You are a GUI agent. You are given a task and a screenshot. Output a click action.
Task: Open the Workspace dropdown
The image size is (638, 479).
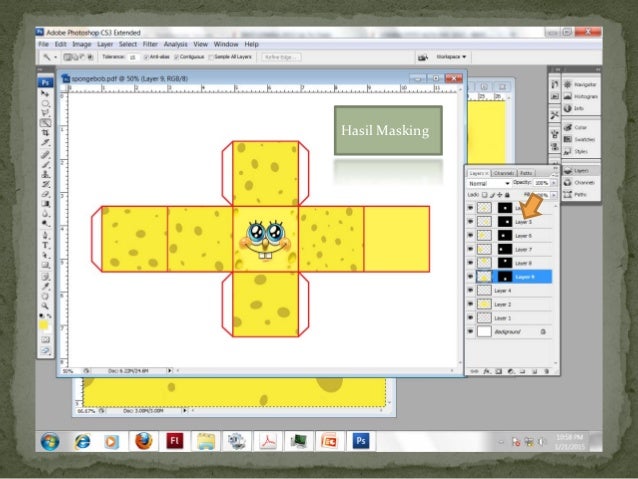[451, 57]
